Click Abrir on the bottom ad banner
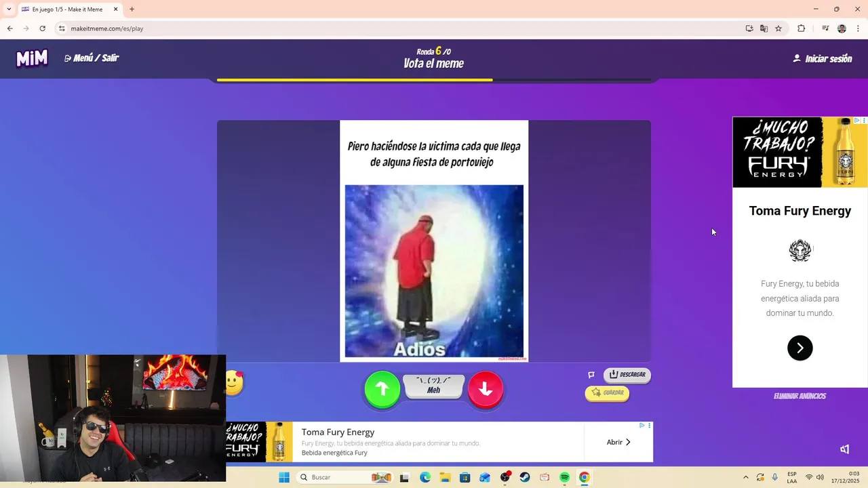Image resolution: width=868 pixels, height=488 pixels. point(618,442)
